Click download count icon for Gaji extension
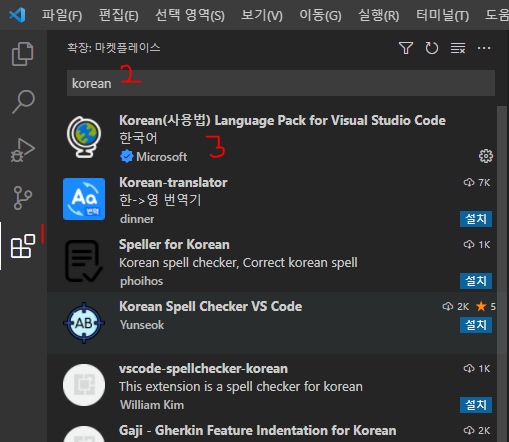 tap(469, 430)
